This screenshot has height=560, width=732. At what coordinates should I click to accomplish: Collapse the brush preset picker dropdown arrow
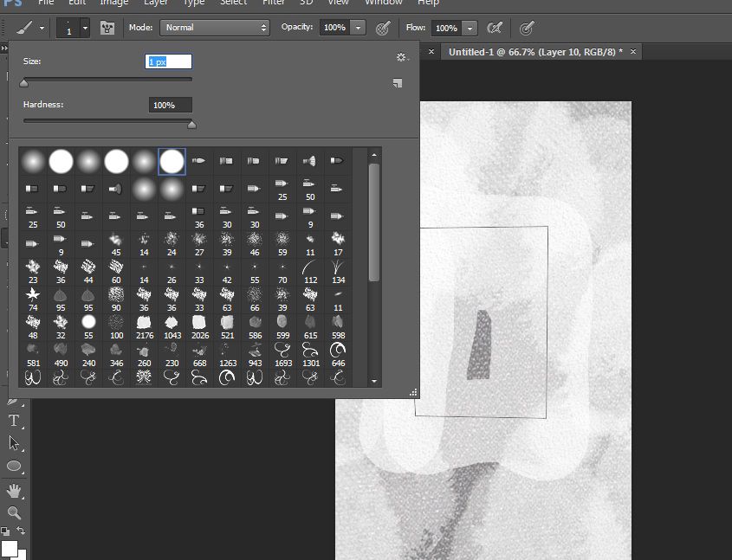[x=85, y=28]
